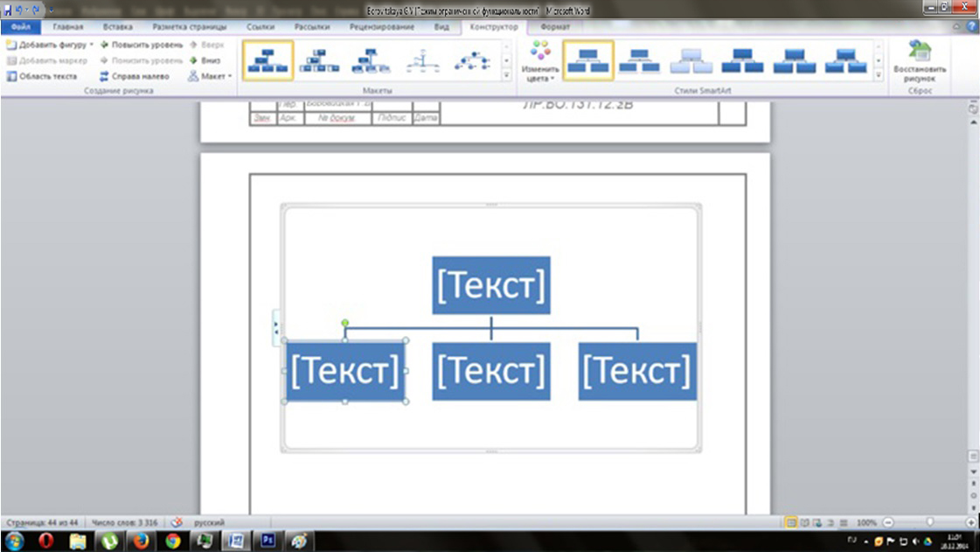Viewport: 980px width, 552px height.
Task: Select second organizational layout thumbnail
Action: click(319, 60)
